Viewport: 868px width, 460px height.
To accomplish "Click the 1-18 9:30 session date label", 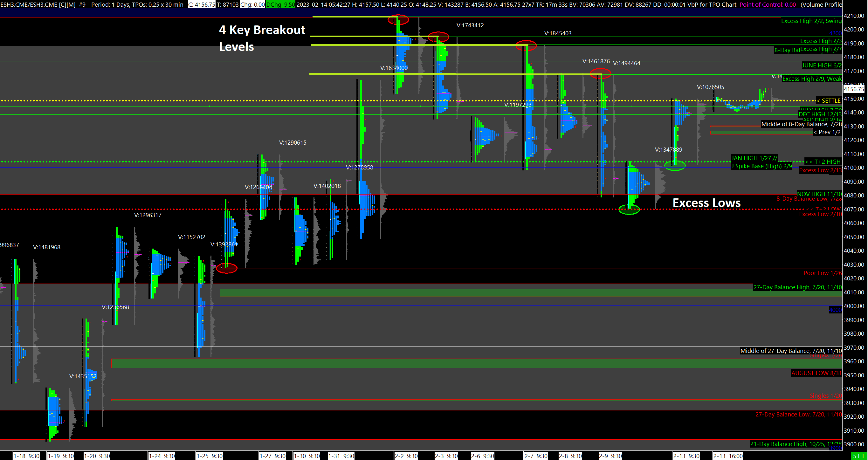I will click(x=26, y=456).
